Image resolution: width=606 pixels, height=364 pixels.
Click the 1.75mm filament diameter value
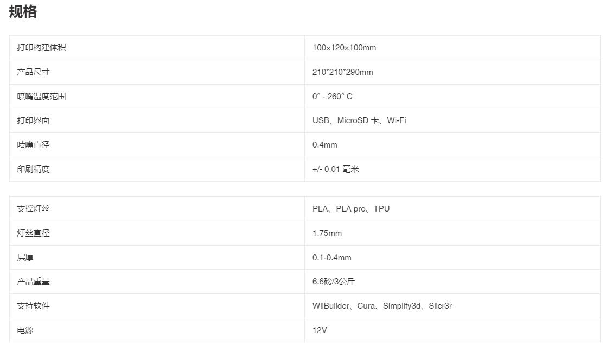327,233
